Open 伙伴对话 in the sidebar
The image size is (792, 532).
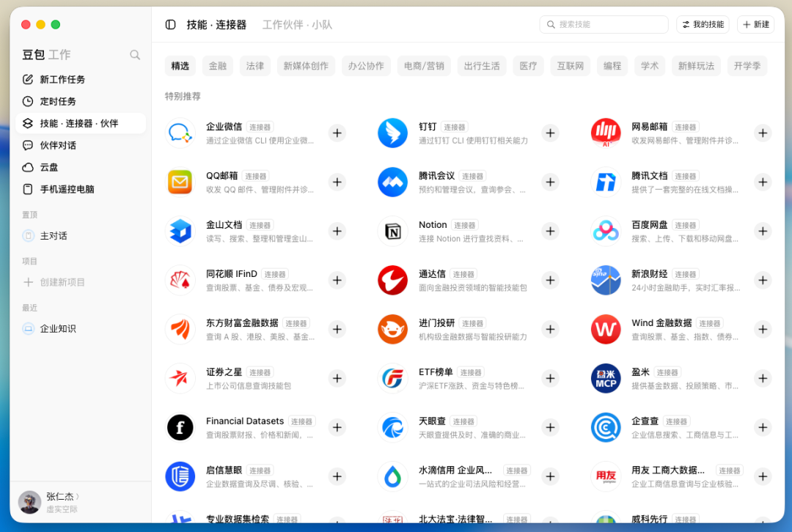point(81,145)
